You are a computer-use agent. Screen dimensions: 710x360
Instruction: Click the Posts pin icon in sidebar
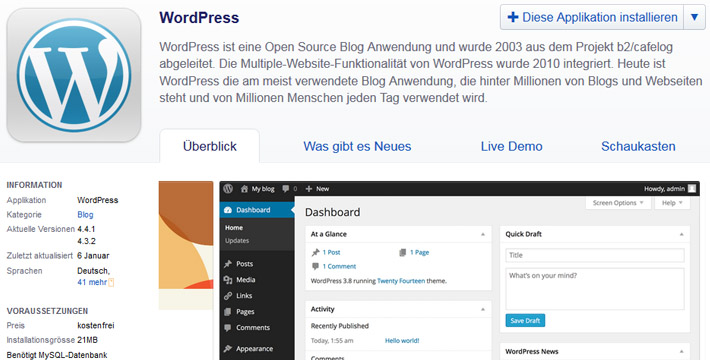[228, 264]
